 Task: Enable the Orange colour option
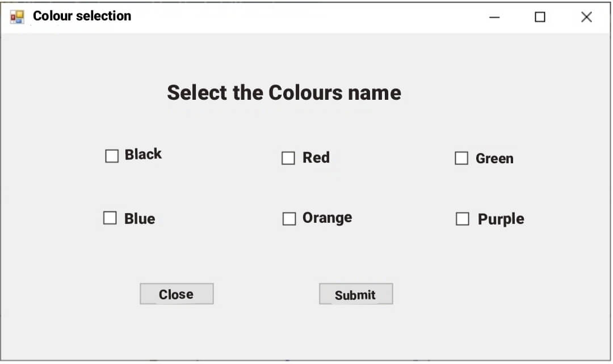pyautogui.click(x=289, y=218)
